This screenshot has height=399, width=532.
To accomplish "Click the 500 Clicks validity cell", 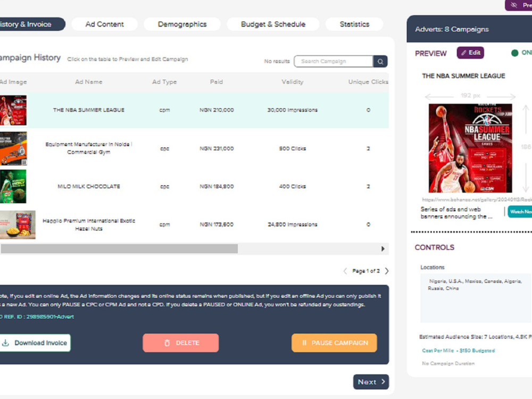I will click(293, 148).
